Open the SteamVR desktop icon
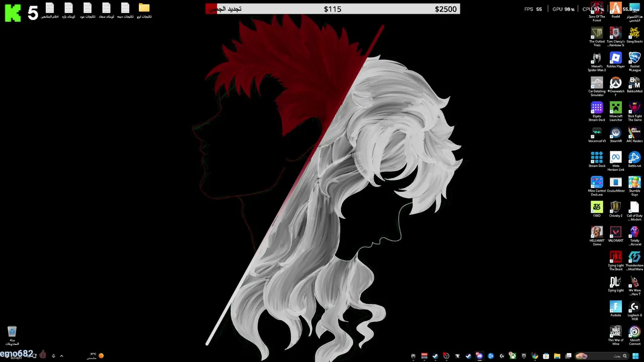The height and width of the screenshot is (362, 644). (615, 135)
